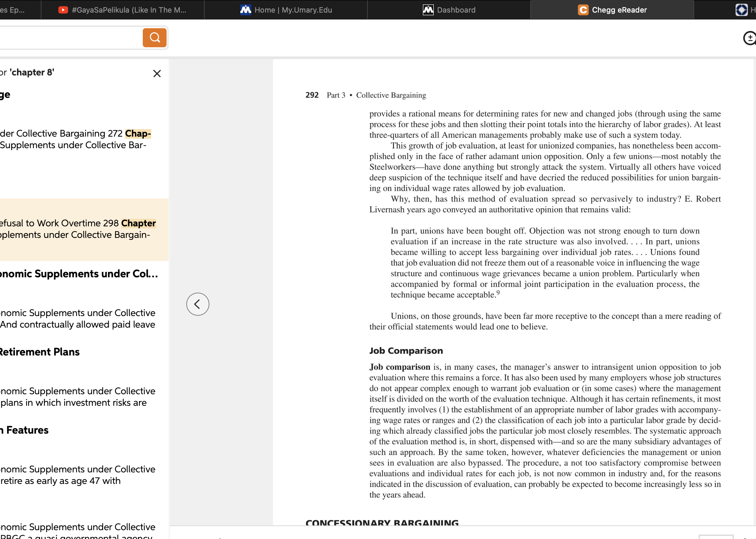Viewport: 756px width, 539px height.
Task: Switch to the partially visible leftmost tab 'es Ep...'
Action: click(20, 10)
